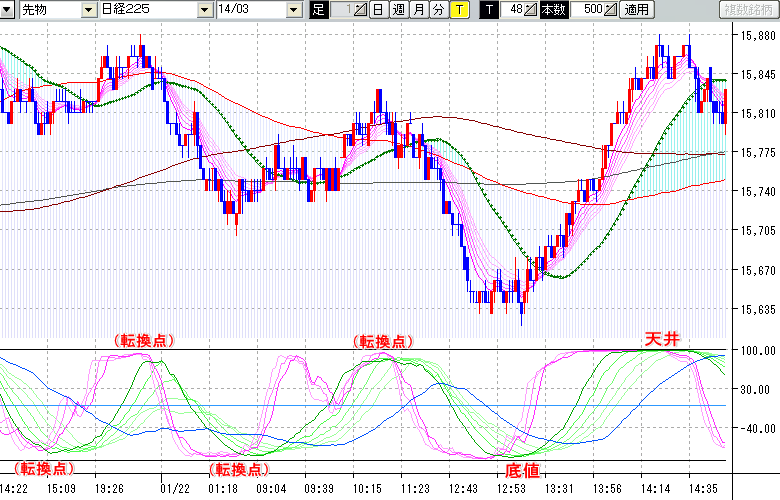
Task: Toggle the yellow T tick button
Action: tap(458, 10)
